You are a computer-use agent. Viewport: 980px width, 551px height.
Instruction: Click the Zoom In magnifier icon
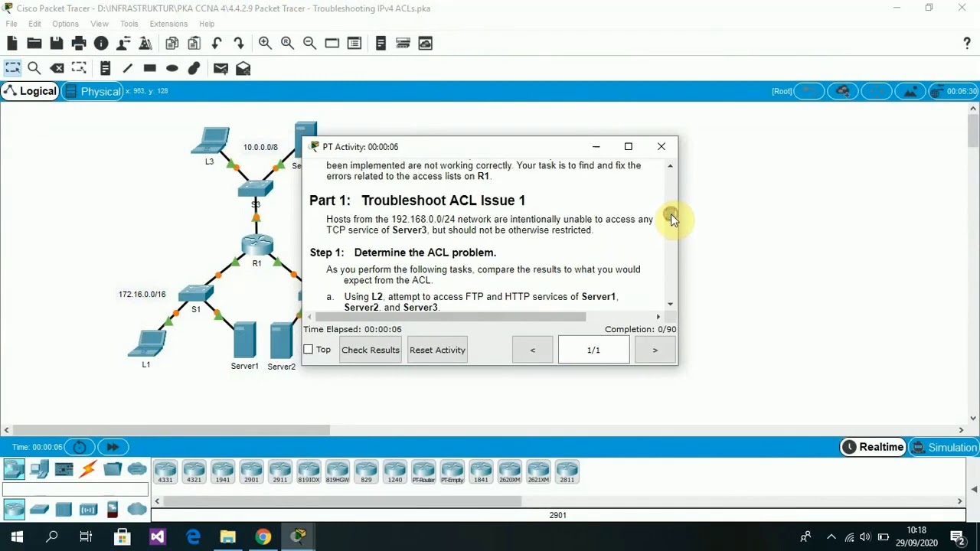click(x=265, y=44)
